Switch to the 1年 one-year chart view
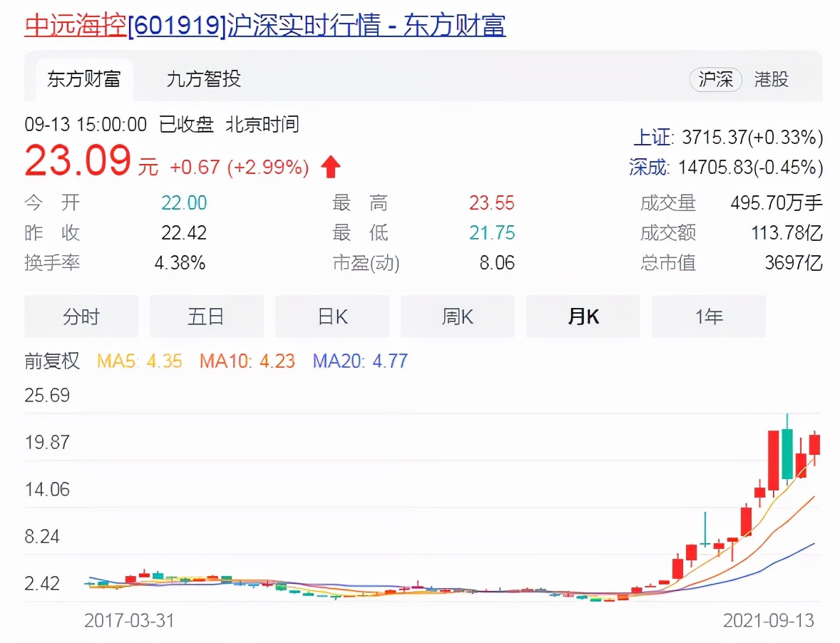This screenshot has height=643, width=840. [708, 316]
